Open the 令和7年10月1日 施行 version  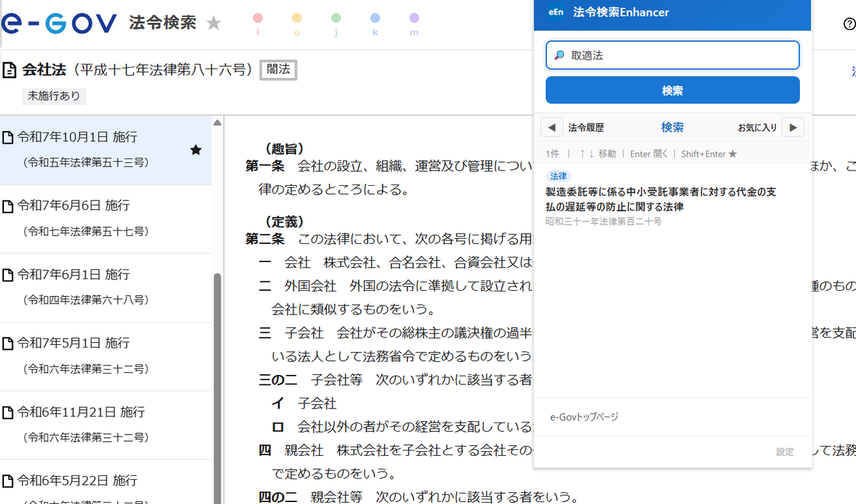tap(106, 150)
